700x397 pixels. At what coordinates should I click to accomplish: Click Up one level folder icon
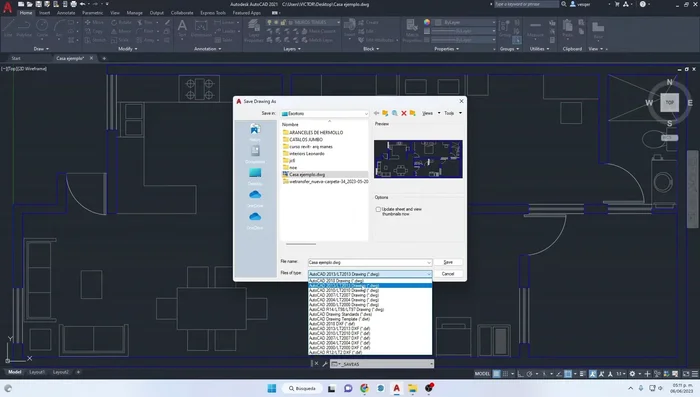tap(385, 113)
